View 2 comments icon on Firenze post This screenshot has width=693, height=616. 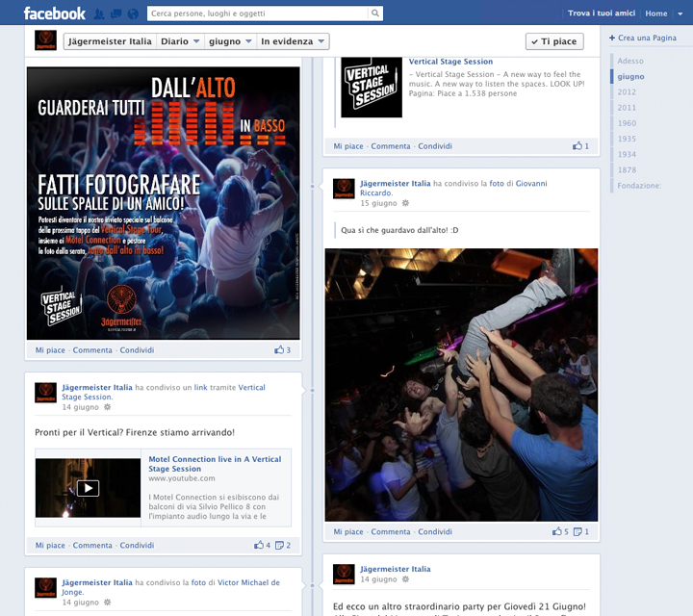click(279, 546)
